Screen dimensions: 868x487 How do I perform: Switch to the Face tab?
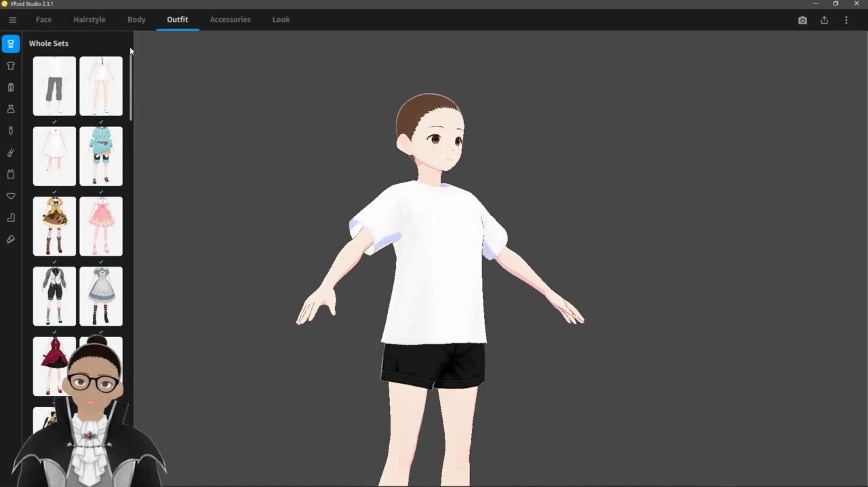click(43, 20)
